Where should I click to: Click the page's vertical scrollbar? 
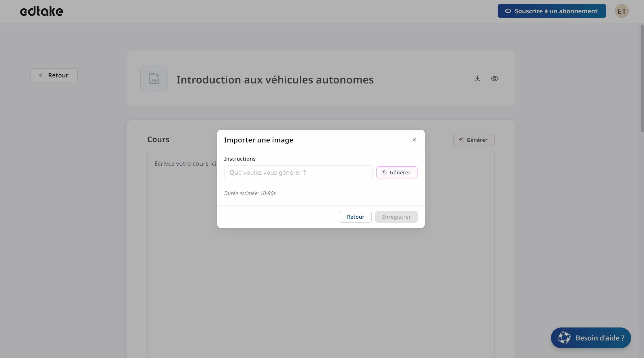point(642,78)
